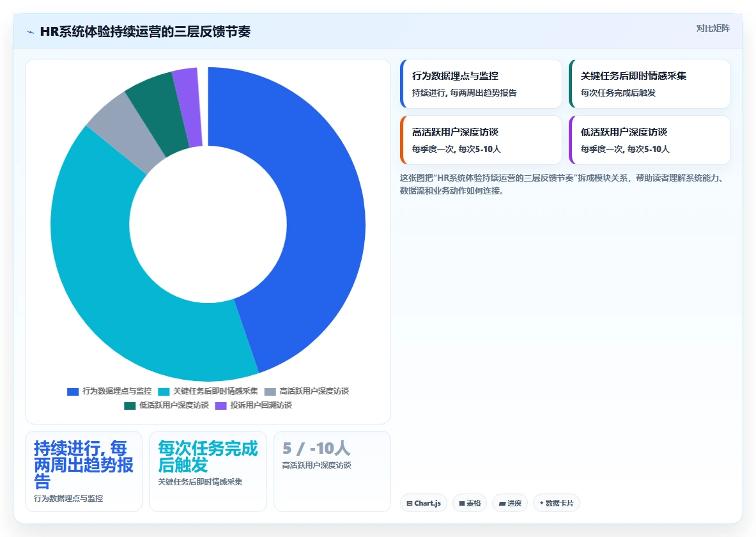Viewport: 756px width, 537px height.
Task: Click the Chart.js chip icon
Action: (410, 503)
